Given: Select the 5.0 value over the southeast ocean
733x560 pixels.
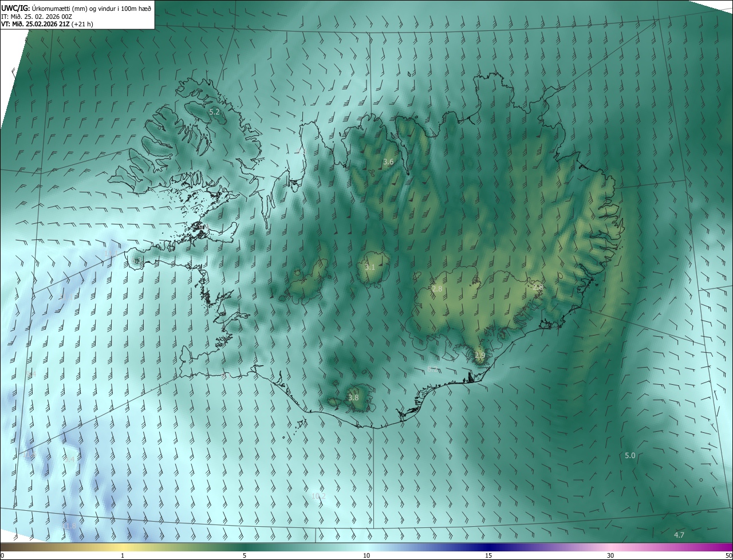Looking at the screenshot, I should [630, 455].
